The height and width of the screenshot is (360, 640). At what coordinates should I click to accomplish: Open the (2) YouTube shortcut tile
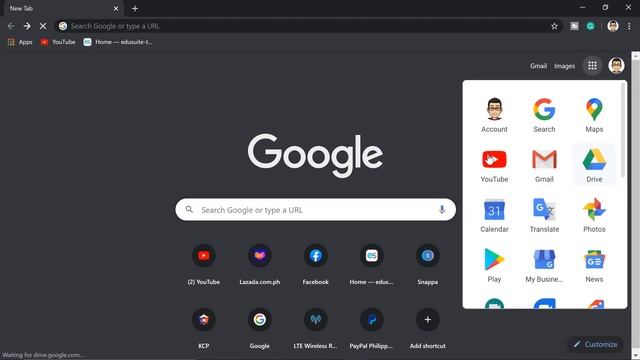[204, 264]
